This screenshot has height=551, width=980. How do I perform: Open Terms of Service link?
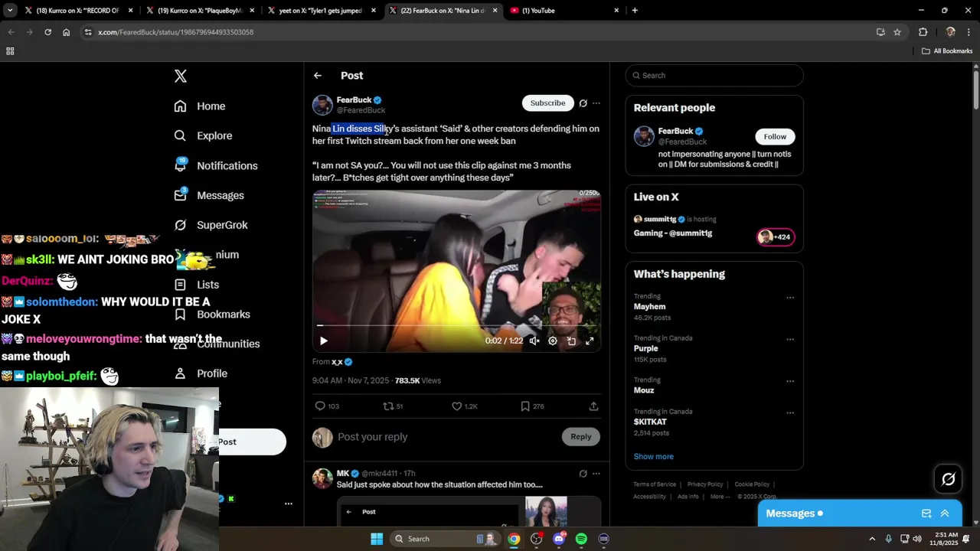coord(655,484)
